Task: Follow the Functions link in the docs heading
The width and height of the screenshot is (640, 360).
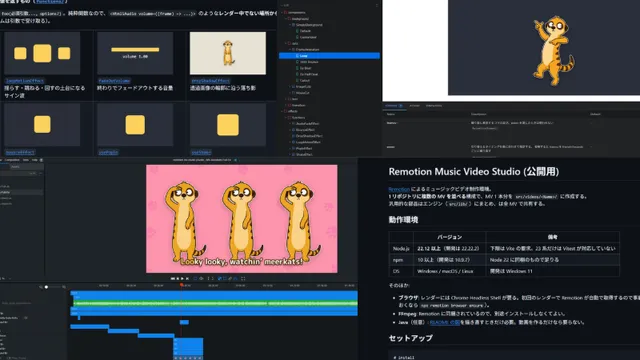Action: (49, 2)
